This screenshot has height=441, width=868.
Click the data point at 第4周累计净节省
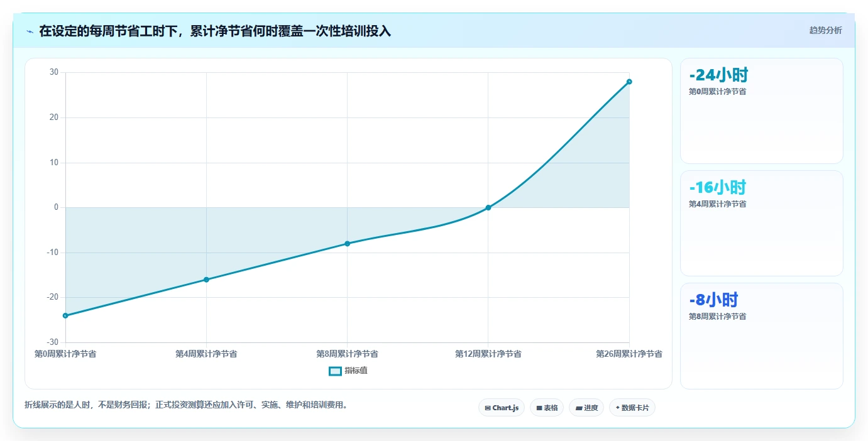pos(206,280)
